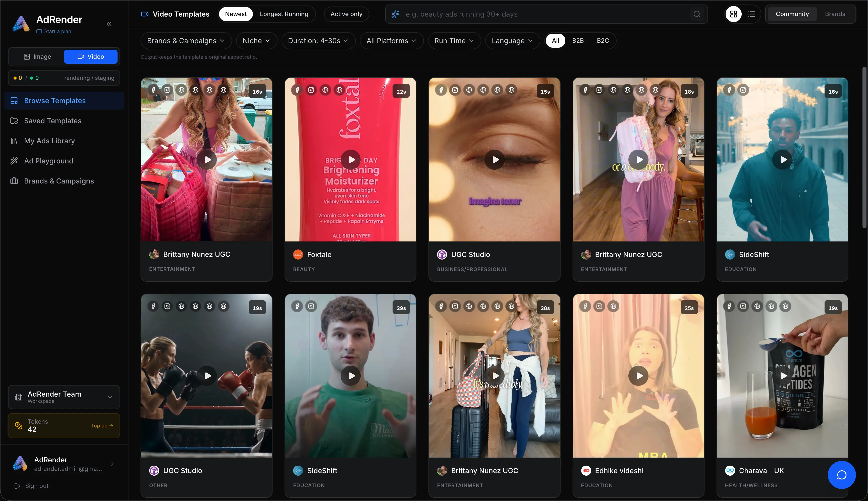Click Top up tokens link

(x=102, y=426)
